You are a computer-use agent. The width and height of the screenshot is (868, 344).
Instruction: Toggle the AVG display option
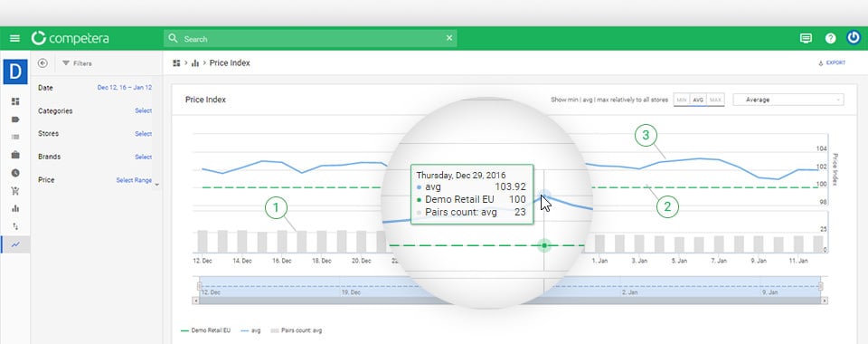pyautogui.click(x=698, y=100)
